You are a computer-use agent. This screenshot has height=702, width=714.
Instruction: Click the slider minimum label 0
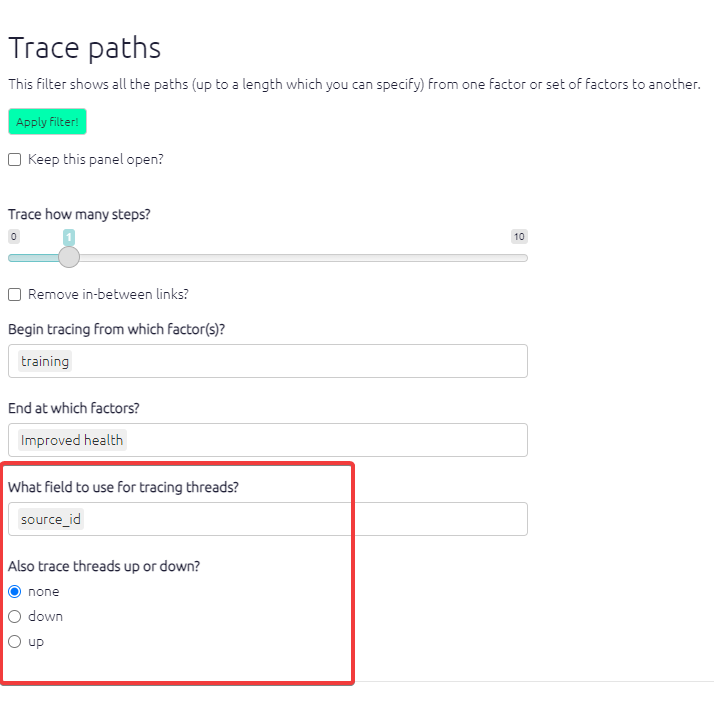point(14,237)
